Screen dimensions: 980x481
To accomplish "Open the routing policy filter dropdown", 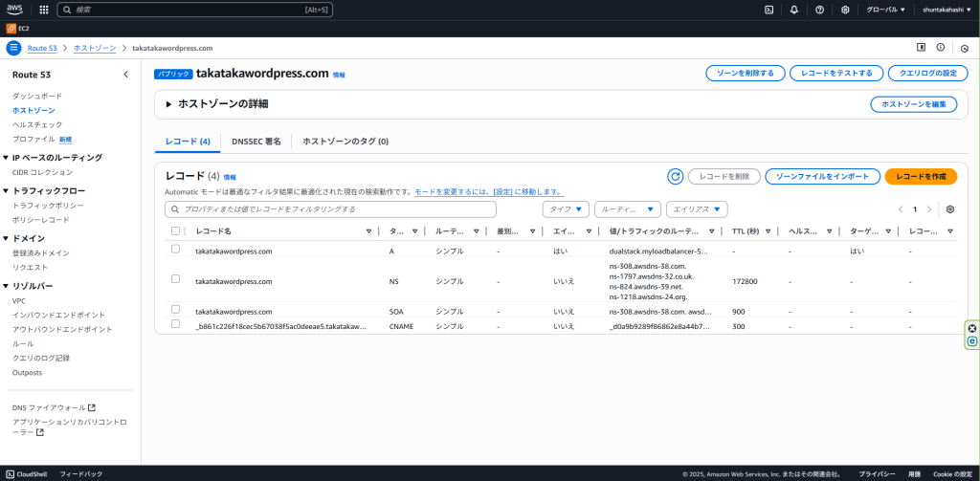I will (628, 209).
